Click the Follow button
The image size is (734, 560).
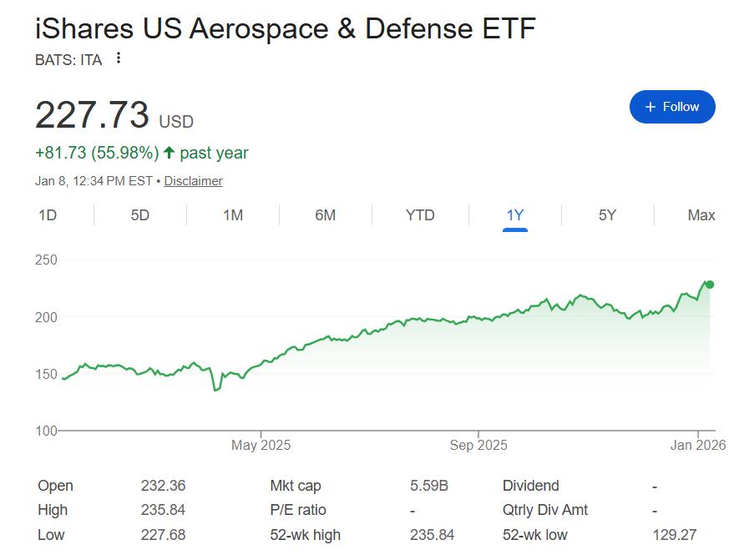click(x=672, y=107)
